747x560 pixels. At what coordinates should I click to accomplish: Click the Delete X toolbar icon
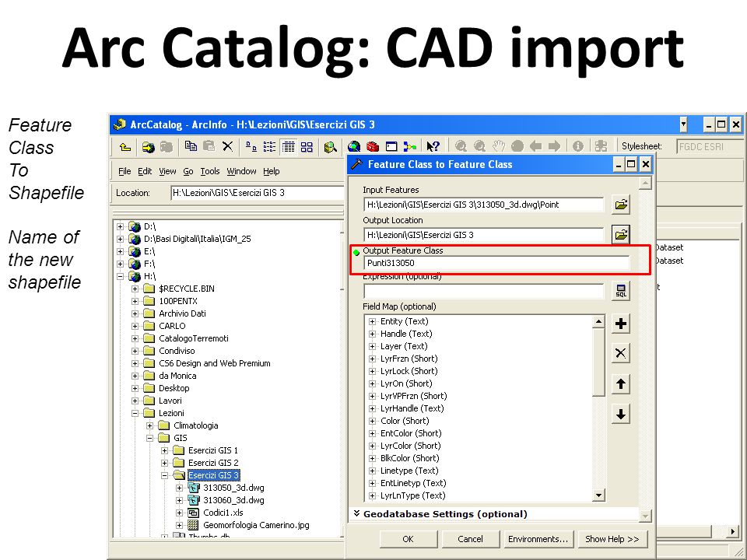point(228,146)
